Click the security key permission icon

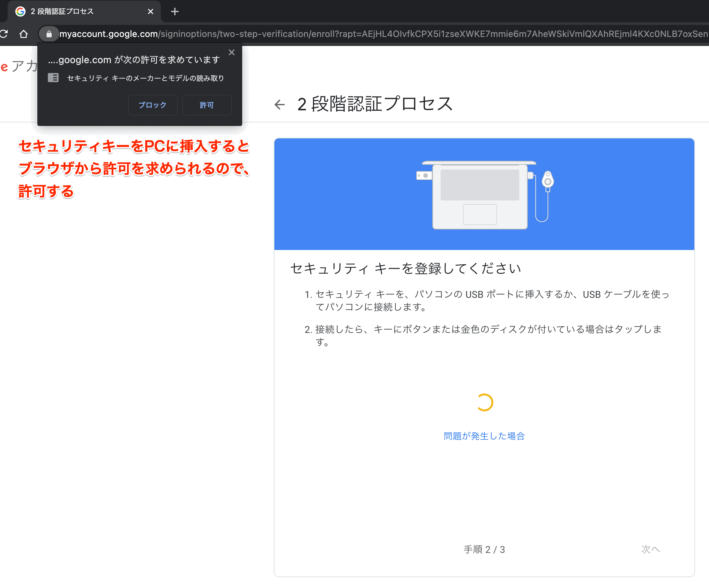53,78
